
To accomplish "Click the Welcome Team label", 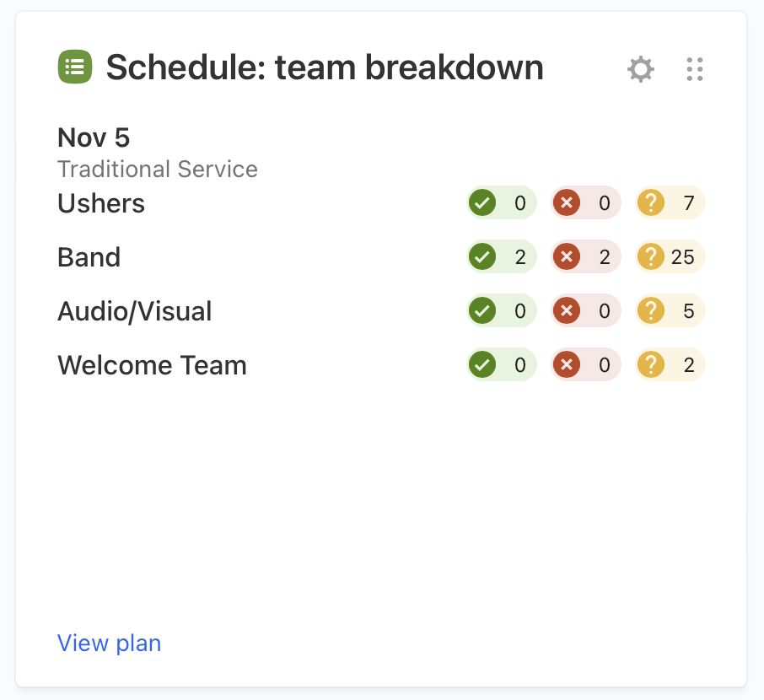I will pos(152,365).
